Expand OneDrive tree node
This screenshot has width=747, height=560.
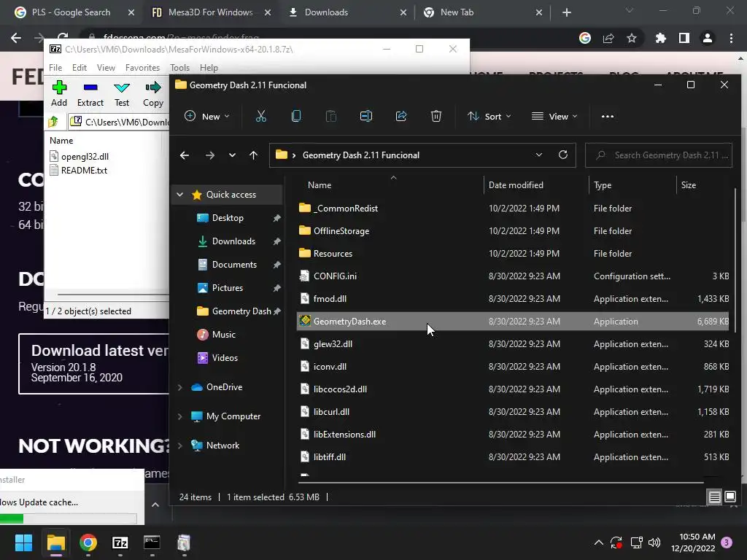180,387
